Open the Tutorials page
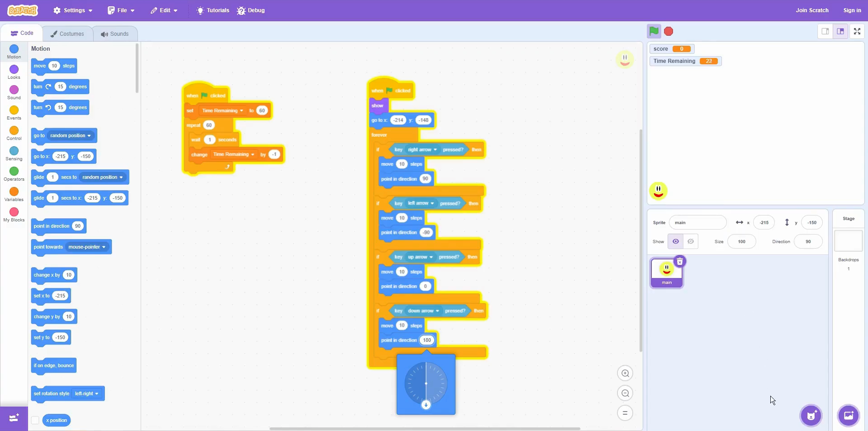Viewport: 868px width, 431px height. click(x=213, y=10)
